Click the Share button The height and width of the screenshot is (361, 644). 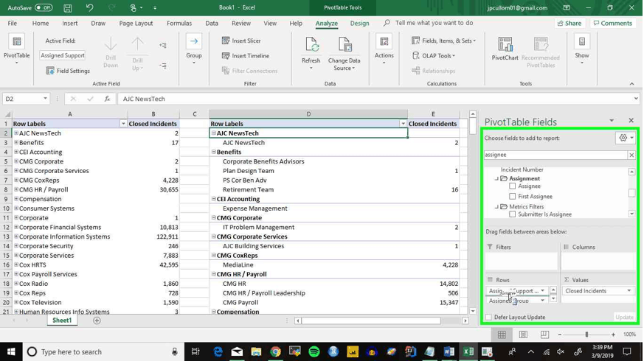pyautogui.click(x=569, y=24)
